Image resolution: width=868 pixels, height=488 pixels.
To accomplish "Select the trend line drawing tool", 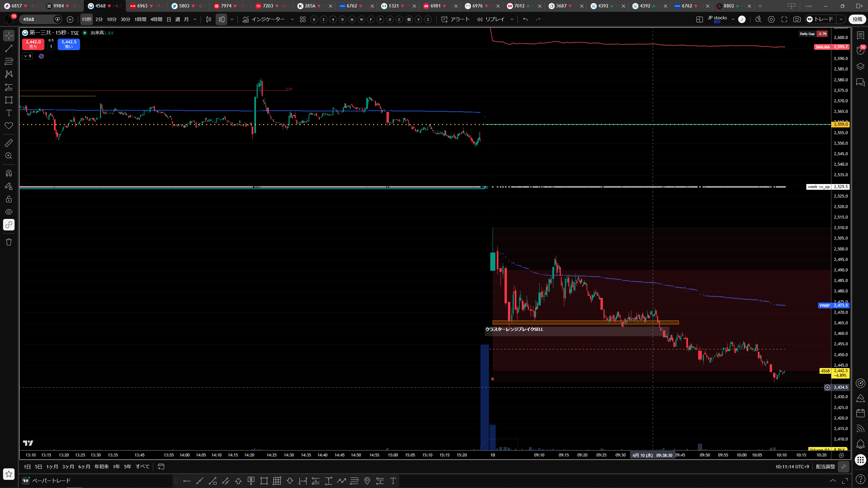I will [9, 48].
